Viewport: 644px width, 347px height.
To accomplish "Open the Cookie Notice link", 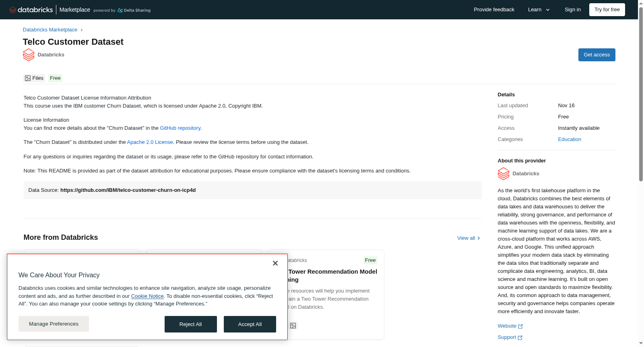I will tap(147, 296).
